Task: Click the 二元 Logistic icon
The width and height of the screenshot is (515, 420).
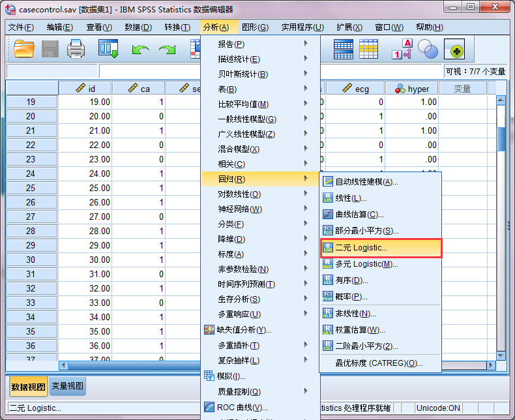Action: click(328, 248)
